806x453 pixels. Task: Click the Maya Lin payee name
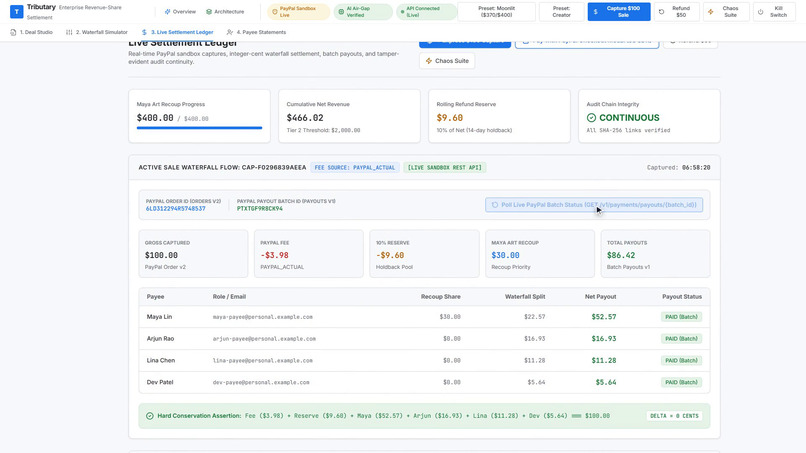159,317
